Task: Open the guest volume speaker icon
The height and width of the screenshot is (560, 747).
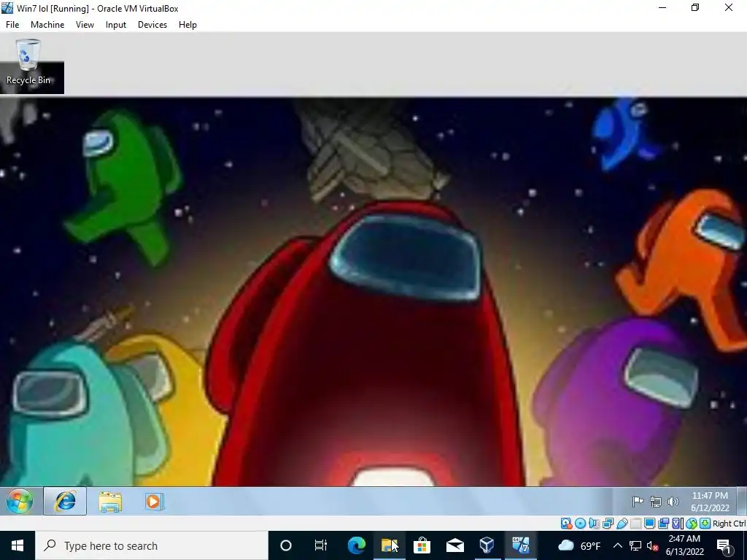Action: [x=673, y=502]
